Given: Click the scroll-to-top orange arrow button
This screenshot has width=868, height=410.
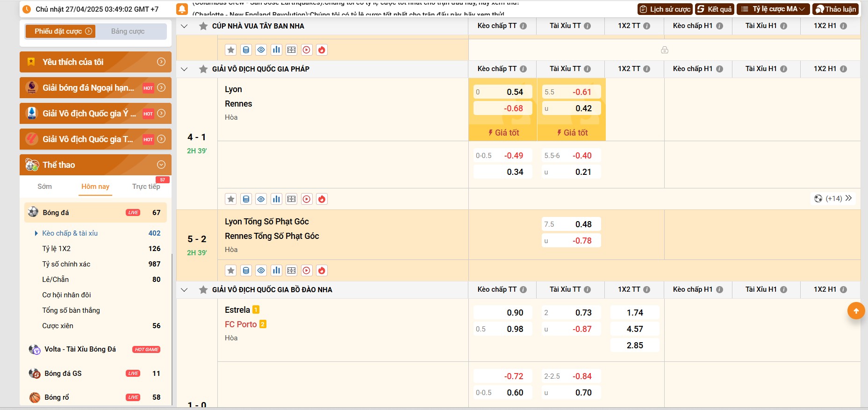Looking at the screenshot, I should pos(856,311).
